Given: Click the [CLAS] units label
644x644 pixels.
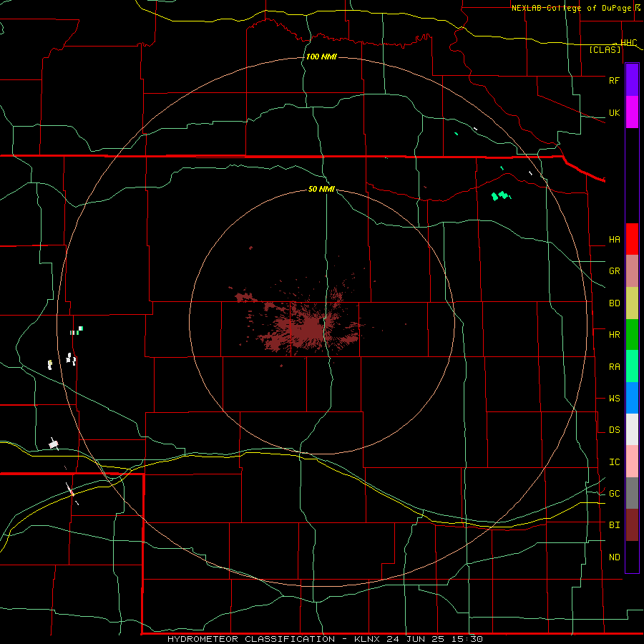Looking at the screenshot, I should click(x=605, y=50).
